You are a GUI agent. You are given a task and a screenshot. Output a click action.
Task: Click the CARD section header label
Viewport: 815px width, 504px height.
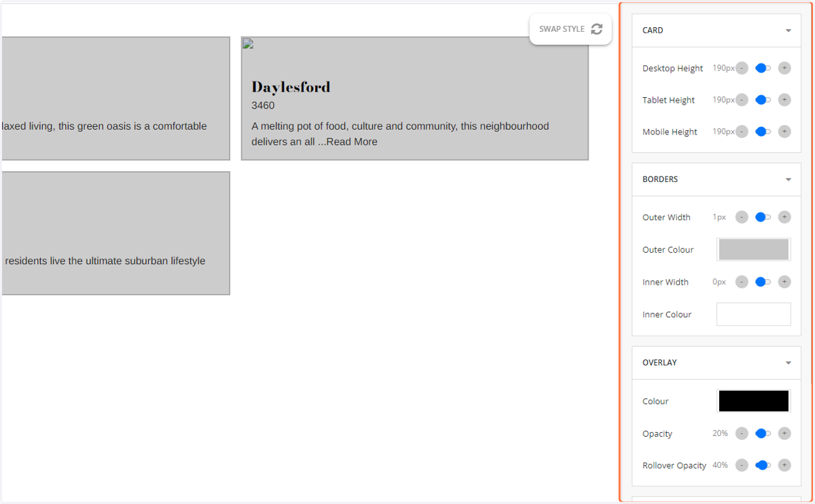(x=653, y=31)
